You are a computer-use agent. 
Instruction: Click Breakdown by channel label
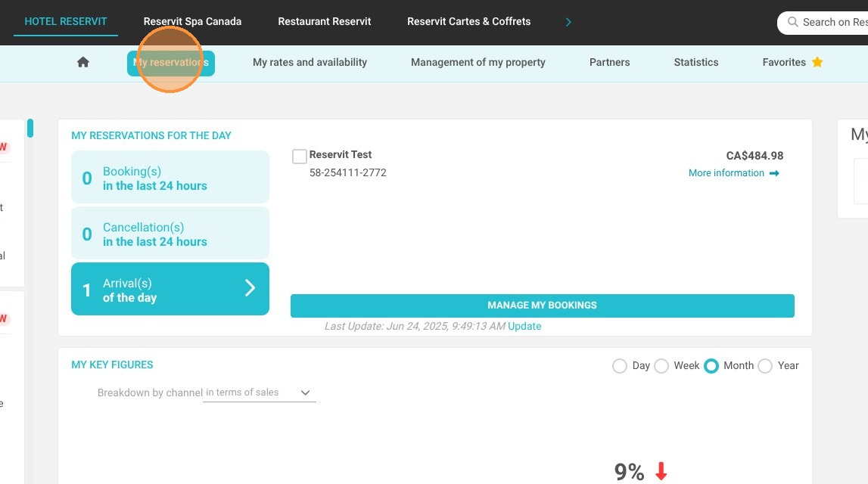(150, 392)
